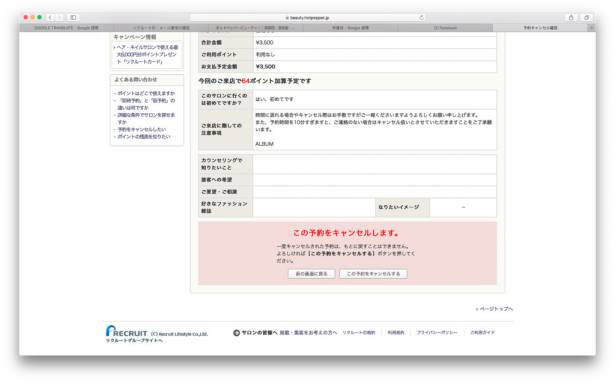Show all tabs with the tab overview icon
Image resolution: width=615 pixels, height=383 pixels.
(587, 17)
